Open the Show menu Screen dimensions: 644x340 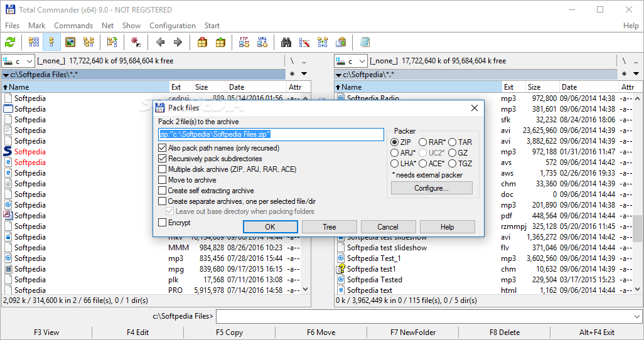coord(131,26)
